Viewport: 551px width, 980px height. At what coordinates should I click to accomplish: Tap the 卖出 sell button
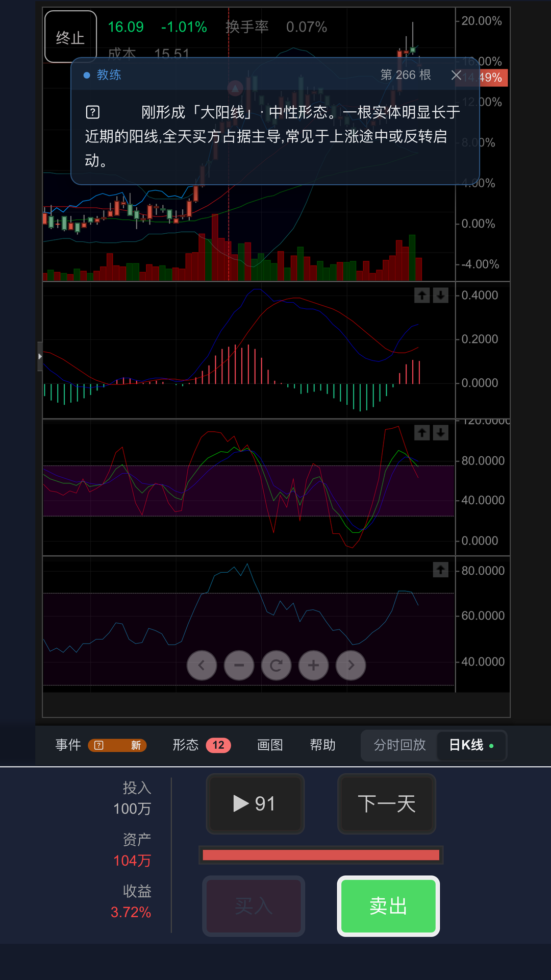pos(388,906)
